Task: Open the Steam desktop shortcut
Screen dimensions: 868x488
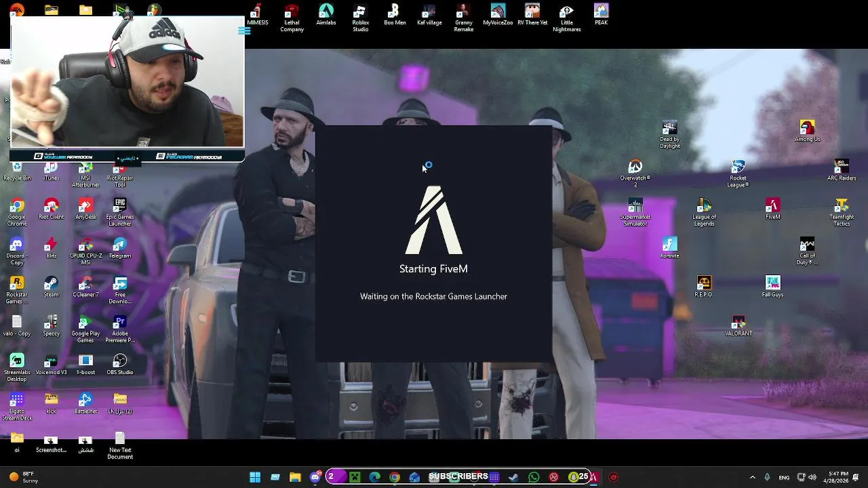Action: pos(51,287)
